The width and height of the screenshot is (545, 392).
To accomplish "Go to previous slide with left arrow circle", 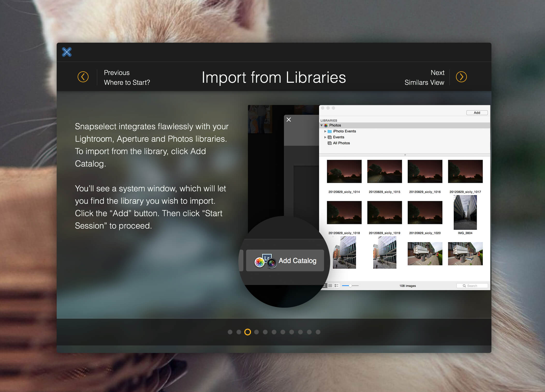I will [x=83, y=77].
